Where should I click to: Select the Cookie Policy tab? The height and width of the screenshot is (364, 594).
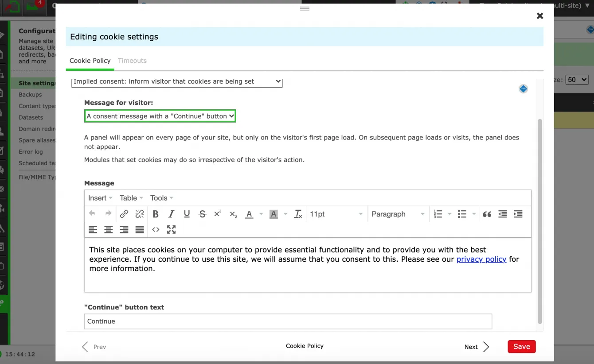pos(90,61)
